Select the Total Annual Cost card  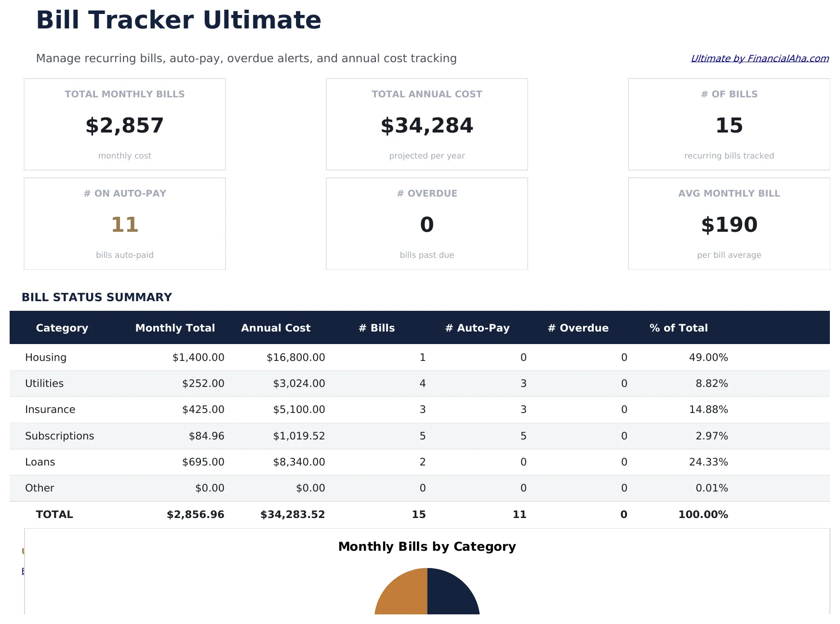[427, 124]
